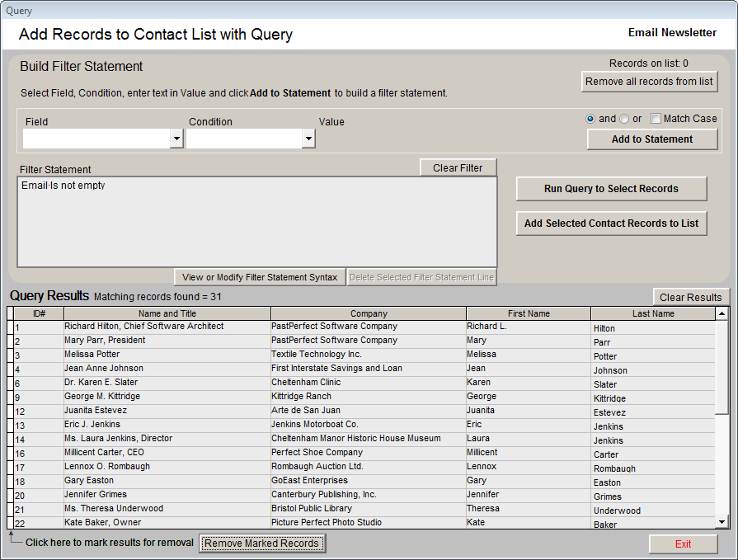Run Query to Select Records

611,189
